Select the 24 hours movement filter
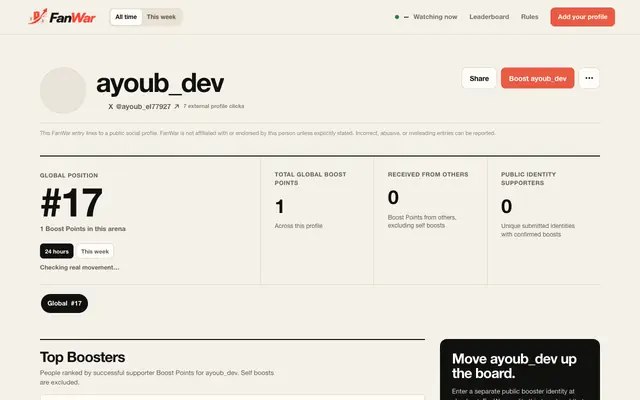 point(57,251)
